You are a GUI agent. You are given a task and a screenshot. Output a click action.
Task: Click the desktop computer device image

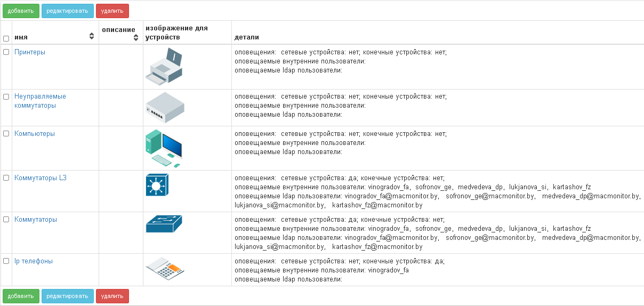[x=164, y=148]
